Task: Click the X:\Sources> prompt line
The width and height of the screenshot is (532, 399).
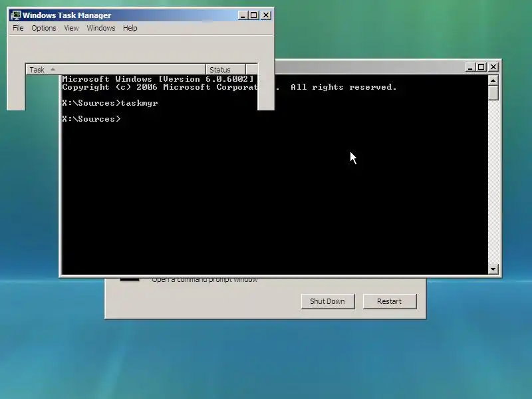Action: pyautogui.click(x=91, y=119)
